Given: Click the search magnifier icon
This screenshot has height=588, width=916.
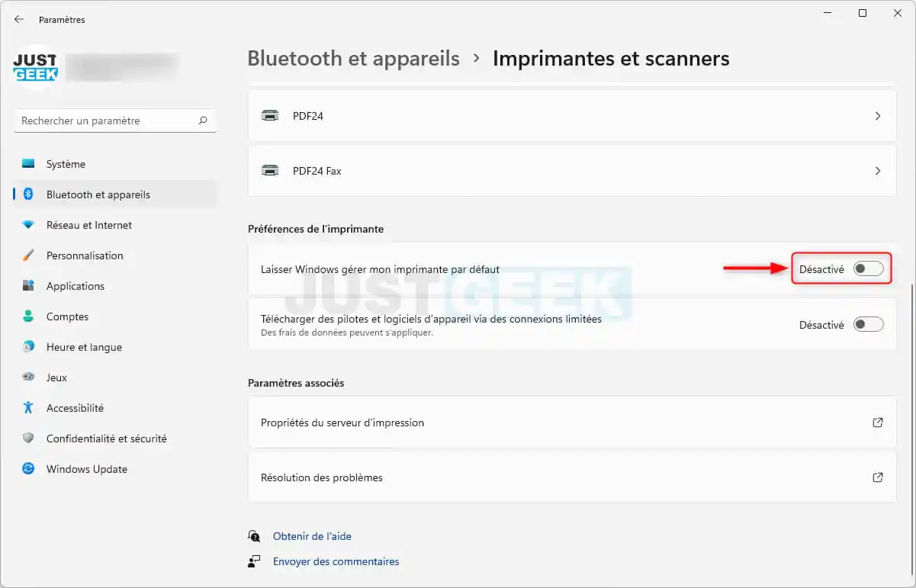Looking at the screenshot, I should [203, 120].
